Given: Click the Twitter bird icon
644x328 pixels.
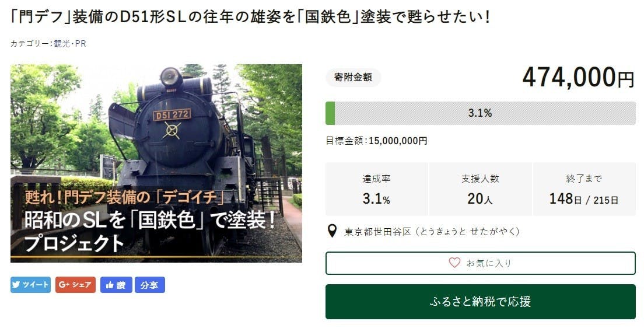Looking at the screenshot, I should click(x=16, y=285).
